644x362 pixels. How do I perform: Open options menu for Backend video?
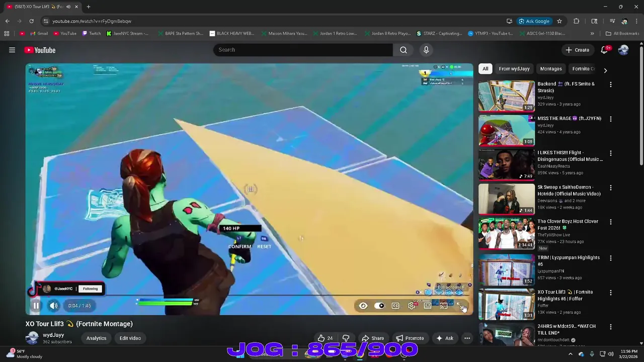point(611,84)
